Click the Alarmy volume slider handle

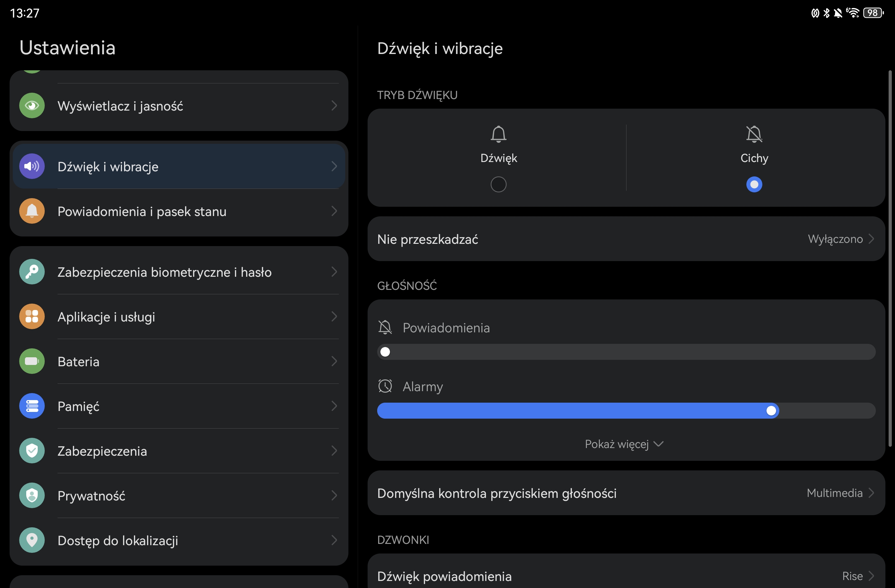coord(771,411)
